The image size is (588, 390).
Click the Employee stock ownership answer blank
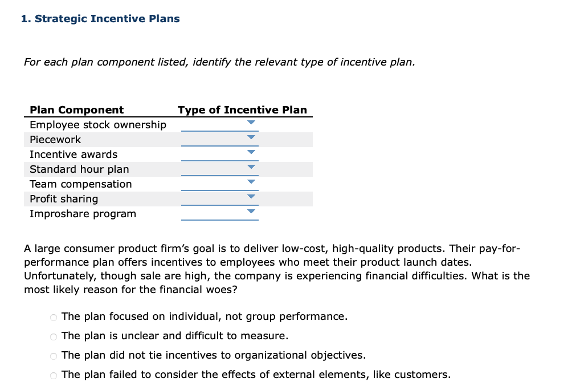click(219, 127)
